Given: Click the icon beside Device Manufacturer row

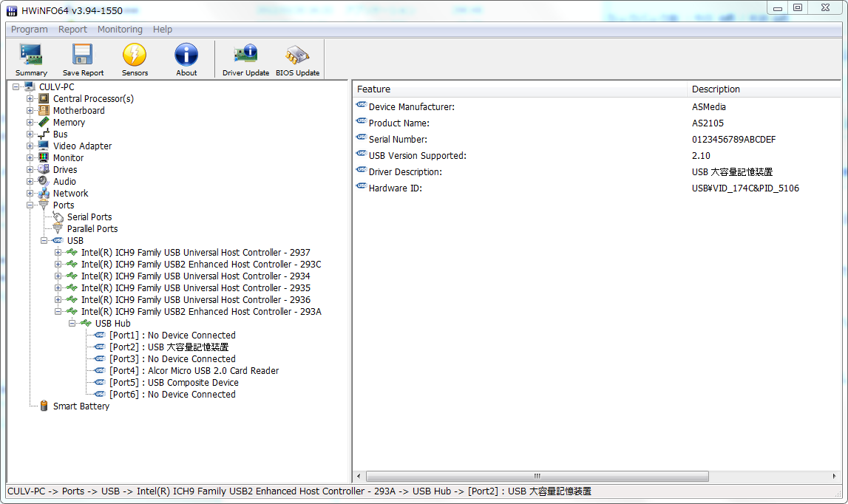Looking at the screenshot, I should click(362, 105).
